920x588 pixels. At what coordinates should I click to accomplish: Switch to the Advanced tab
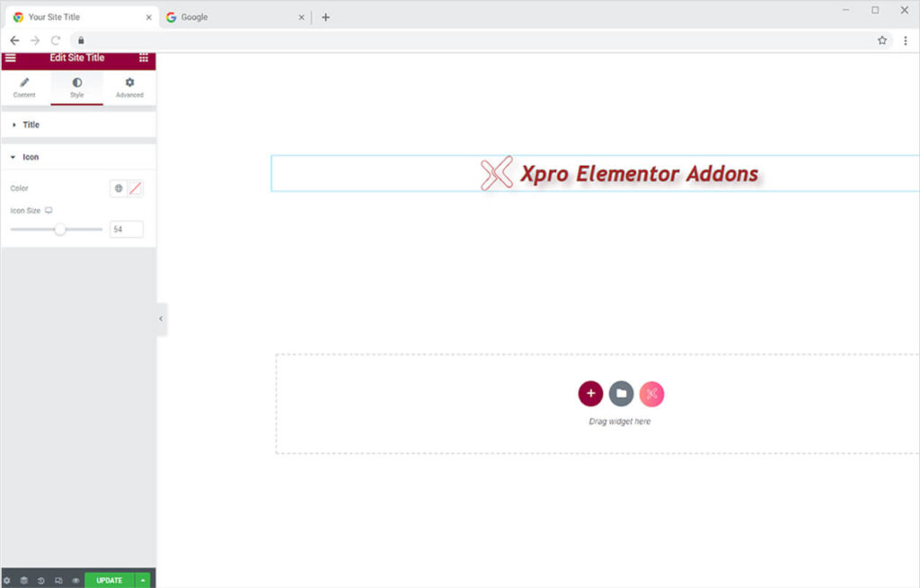[x=129, y=87]
